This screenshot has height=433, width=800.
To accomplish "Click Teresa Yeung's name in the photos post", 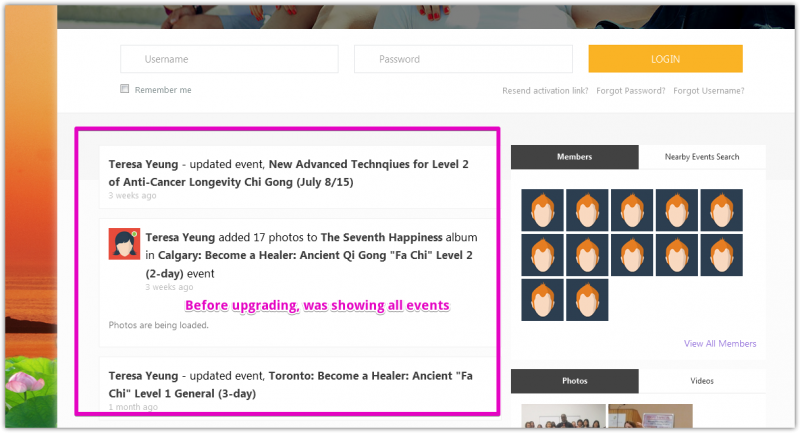I will click(180, 238).
